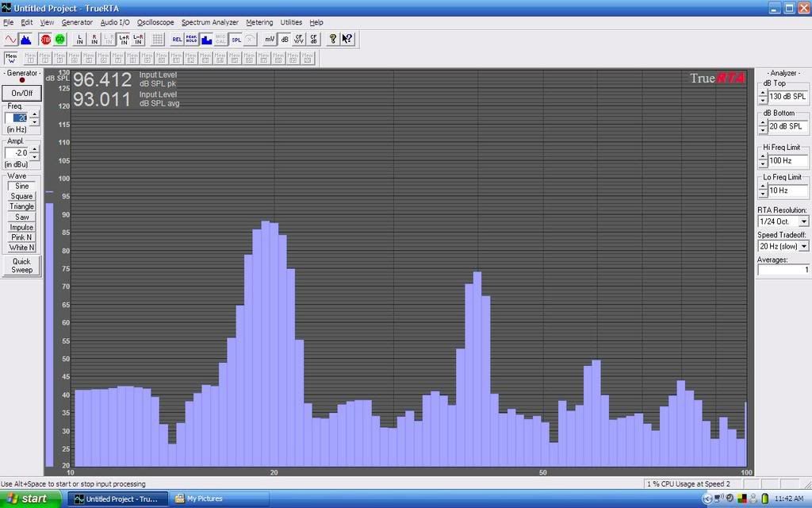This screenshot has height=508, width=812.
Task: Select L-R IN input icon
Action: [138, 40]
